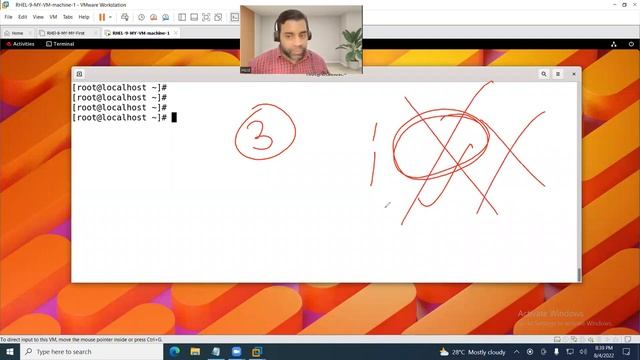Select the RHEL-9-MY-VM-machine-1 tab
This screenshot has width=640, height=360.
(x=141, y=33)
